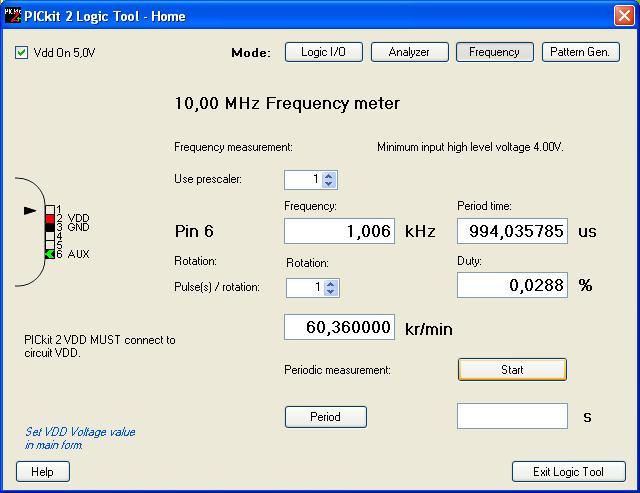Open Help

(43, 472)
